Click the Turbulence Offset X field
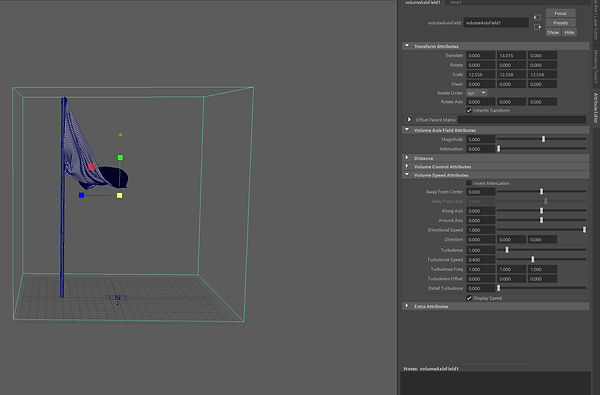Viewport: 600px width, 395px height. [481, 279]
